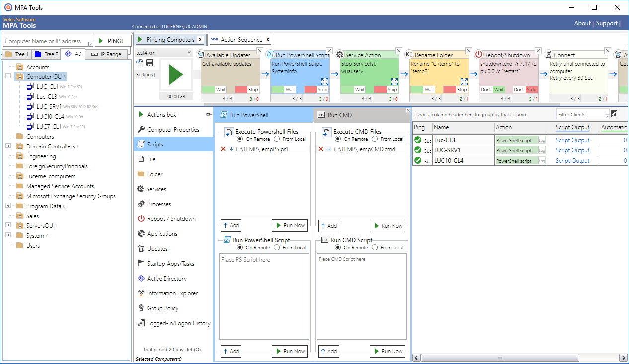
Task: Click the Place PS Script here textbox
Action: click(263, 296)
